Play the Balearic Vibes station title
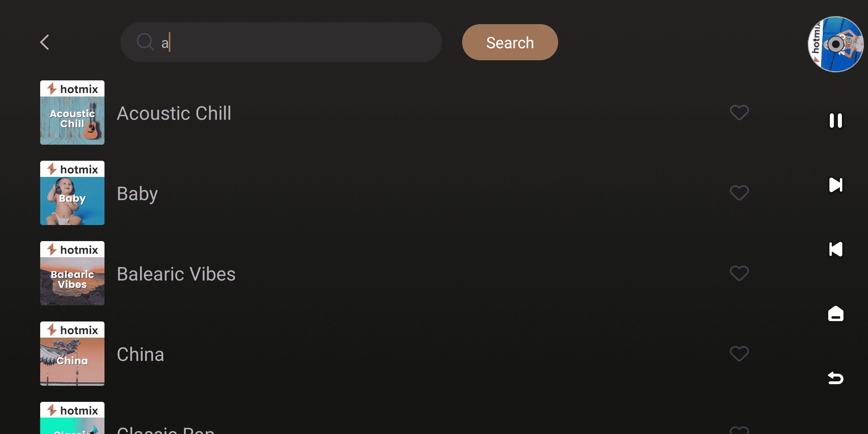This screenshot has height=434, width=868. click(x=176, y=274)
